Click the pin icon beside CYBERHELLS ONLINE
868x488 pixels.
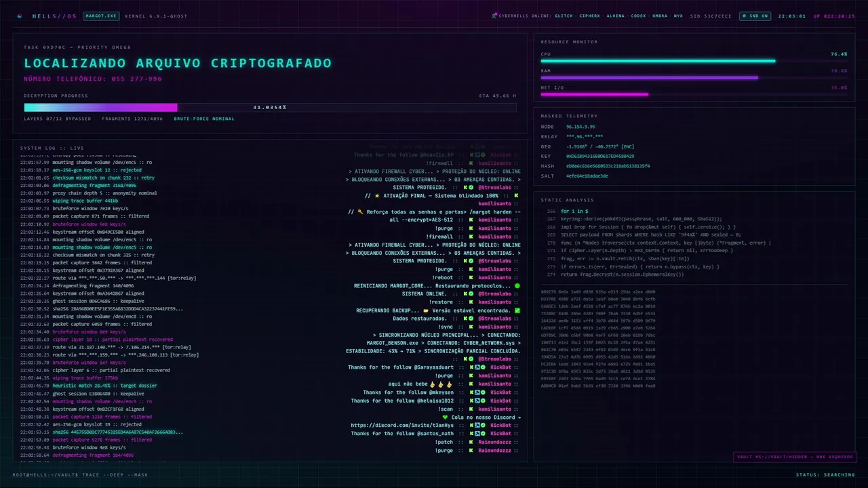point(494,16)
